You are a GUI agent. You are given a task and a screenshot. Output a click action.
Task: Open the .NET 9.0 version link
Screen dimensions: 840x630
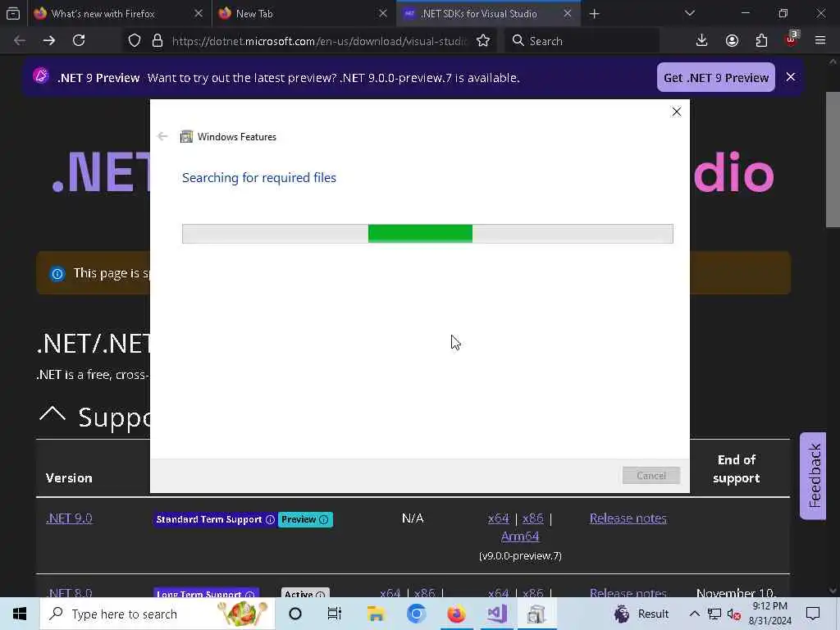pyautogui.click(x=69, y=518)
